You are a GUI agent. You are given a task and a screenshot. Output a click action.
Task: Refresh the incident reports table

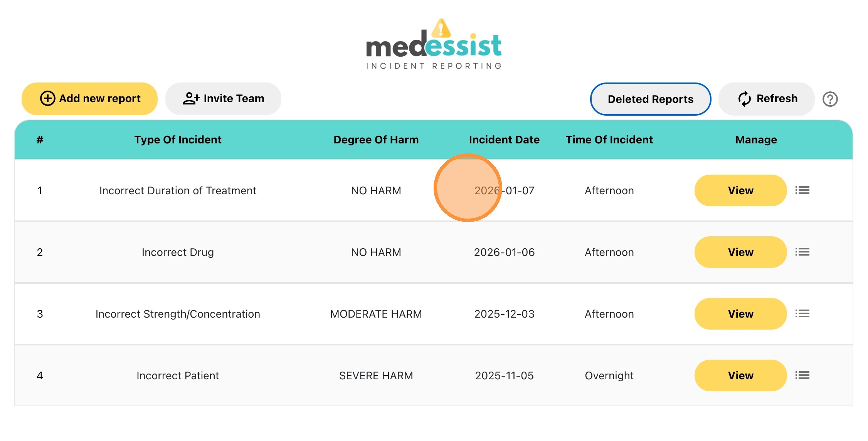point(766,99)
